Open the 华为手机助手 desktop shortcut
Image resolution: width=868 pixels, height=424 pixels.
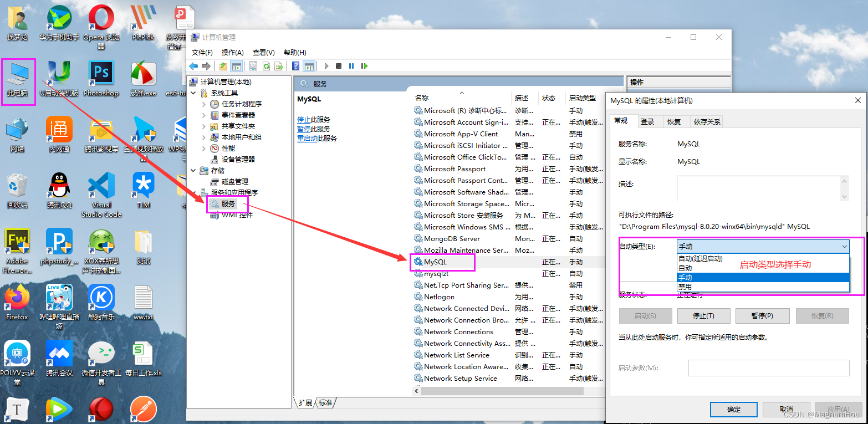[x=59, y=22]
